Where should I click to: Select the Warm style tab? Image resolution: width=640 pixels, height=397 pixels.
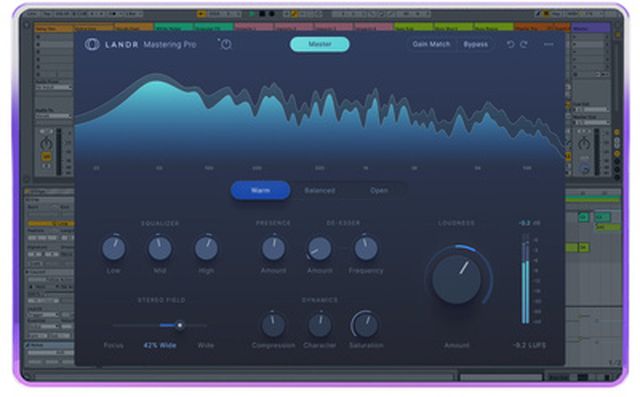(260, 191)
